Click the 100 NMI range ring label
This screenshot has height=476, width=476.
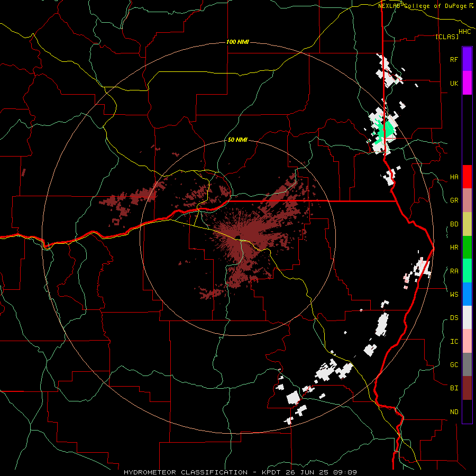click(x=237, y=42)
